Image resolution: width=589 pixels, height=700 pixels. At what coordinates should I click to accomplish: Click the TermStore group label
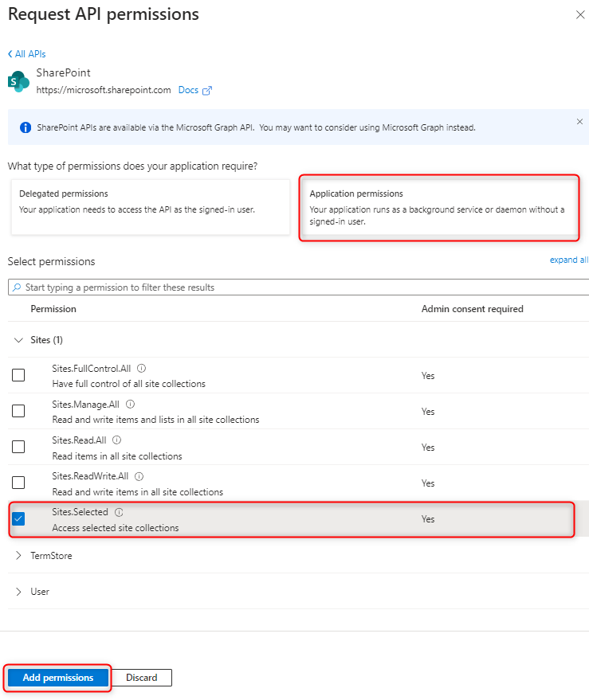point(51,555)
